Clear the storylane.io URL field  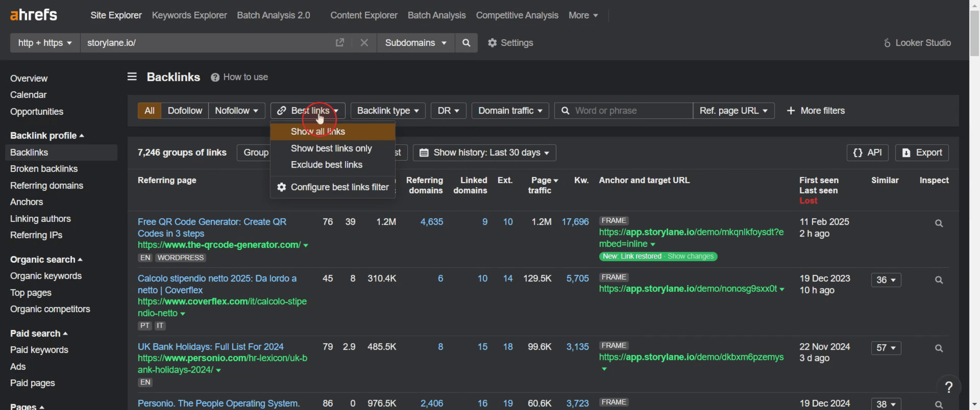[364, 42]
